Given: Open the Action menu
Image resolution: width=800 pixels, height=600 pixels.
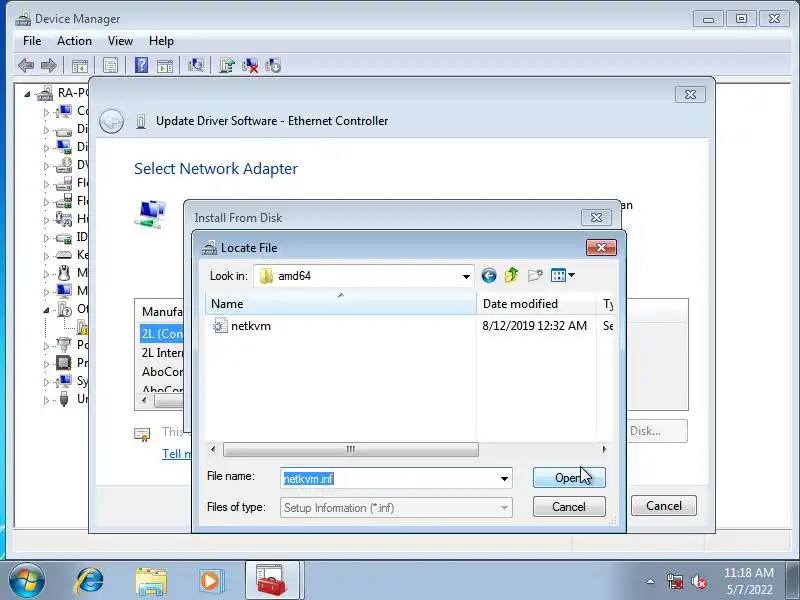Looking at the screenshot, I should (74, 41).
